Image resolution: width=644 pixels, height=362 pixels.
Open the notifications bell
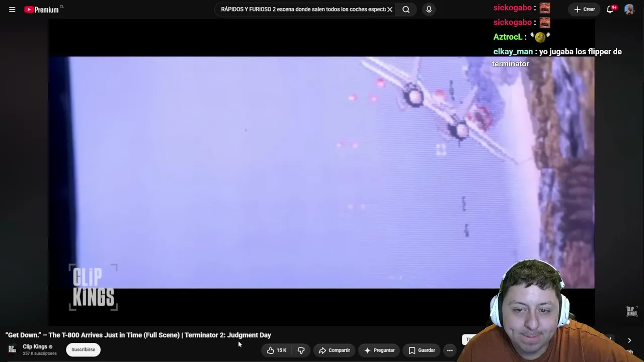pos(610,10)
